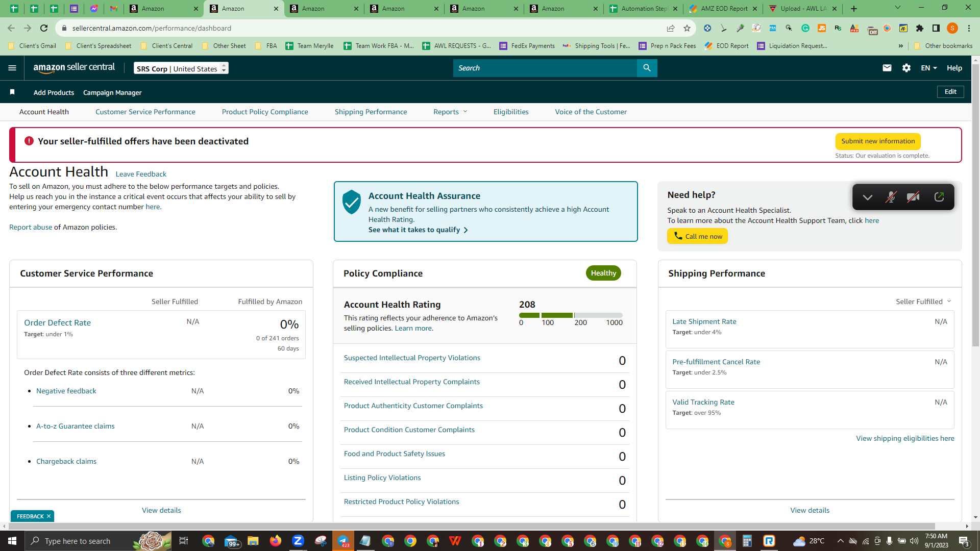Click the browser address bar URL
The image size is (980, 551).
point(152,28)
